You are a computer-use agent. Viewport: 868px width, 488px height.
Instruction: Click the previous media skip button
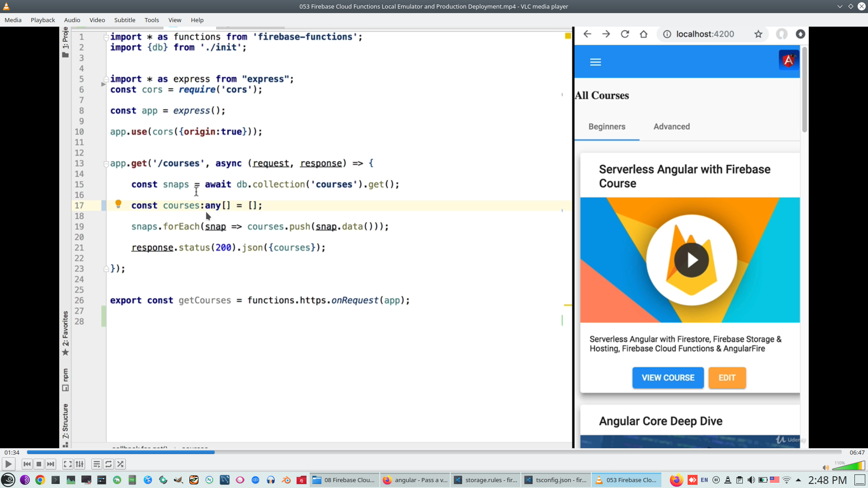27,464
